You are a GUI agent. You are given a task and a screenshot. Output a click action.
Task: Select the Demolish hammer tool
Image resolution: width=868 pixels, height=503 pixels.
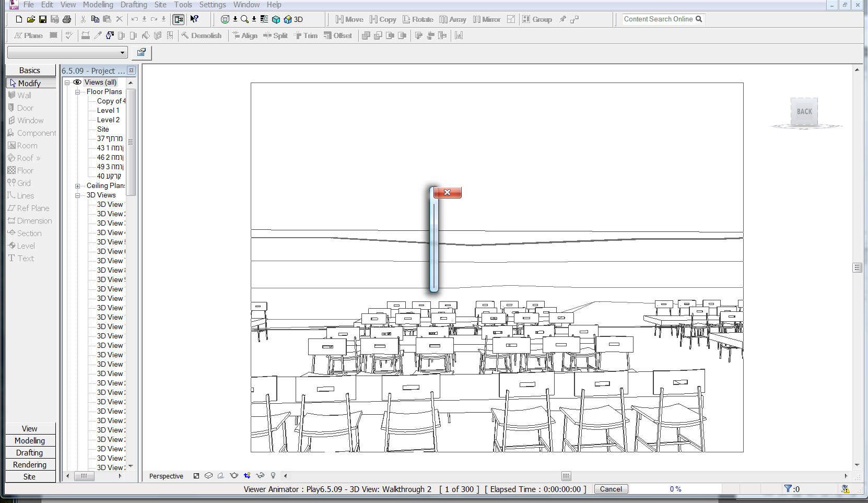pos(202,36)
